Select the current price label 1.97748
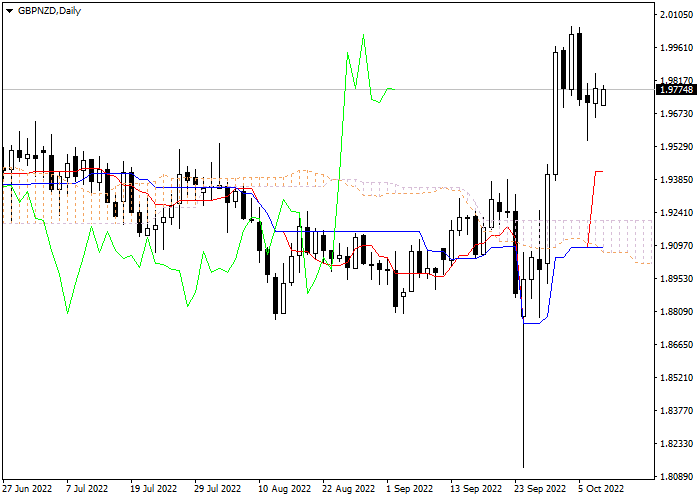 [x=677, y=90]
